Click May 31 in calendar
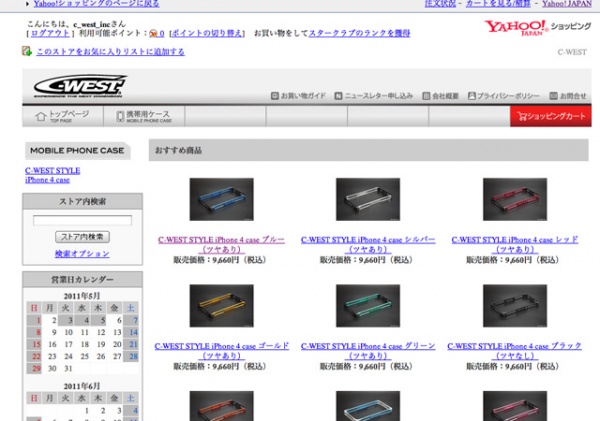 [x=68, y=369]
